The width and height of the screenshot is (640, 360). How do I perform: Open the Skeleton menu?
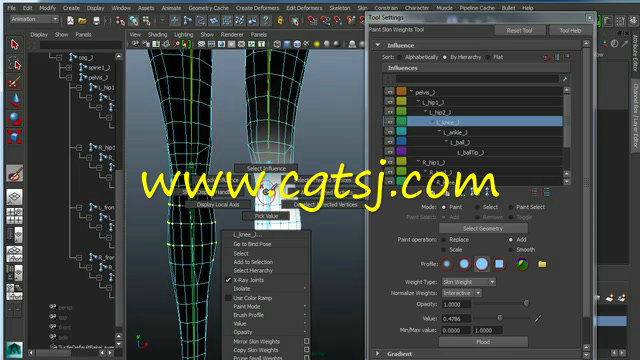tap(340, 8)
